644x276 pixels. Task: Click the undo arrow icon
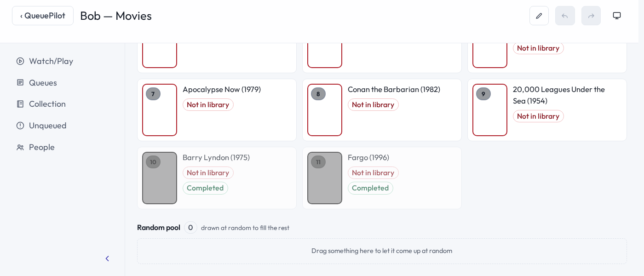click(565, 16)
